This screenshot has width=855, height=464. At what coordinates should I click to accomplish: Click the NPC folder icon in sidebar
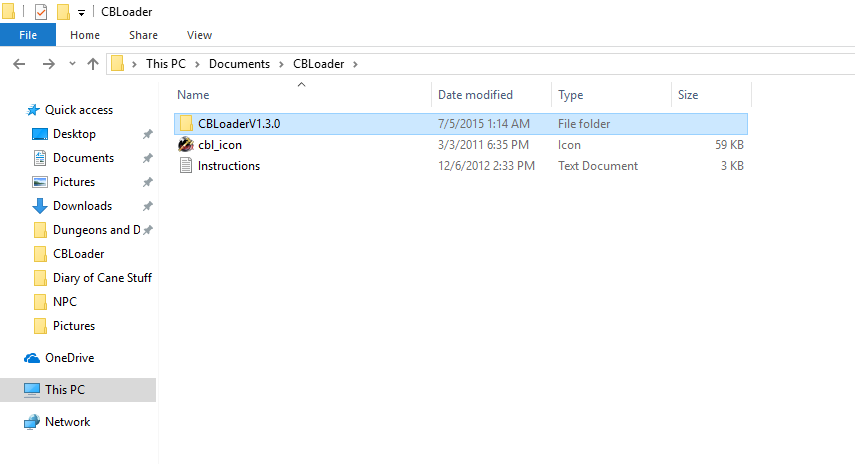[40, 302]
